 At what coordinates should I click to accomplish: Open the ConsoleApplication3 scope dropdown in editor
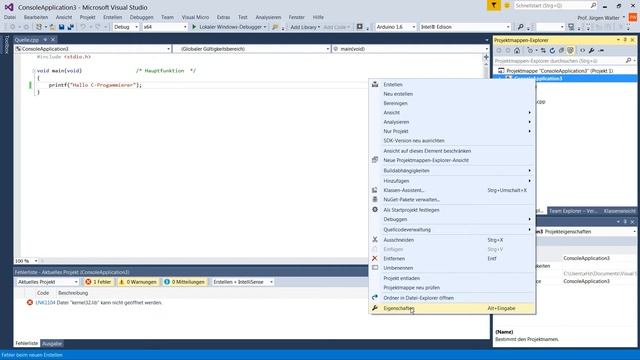pos(93,49)
